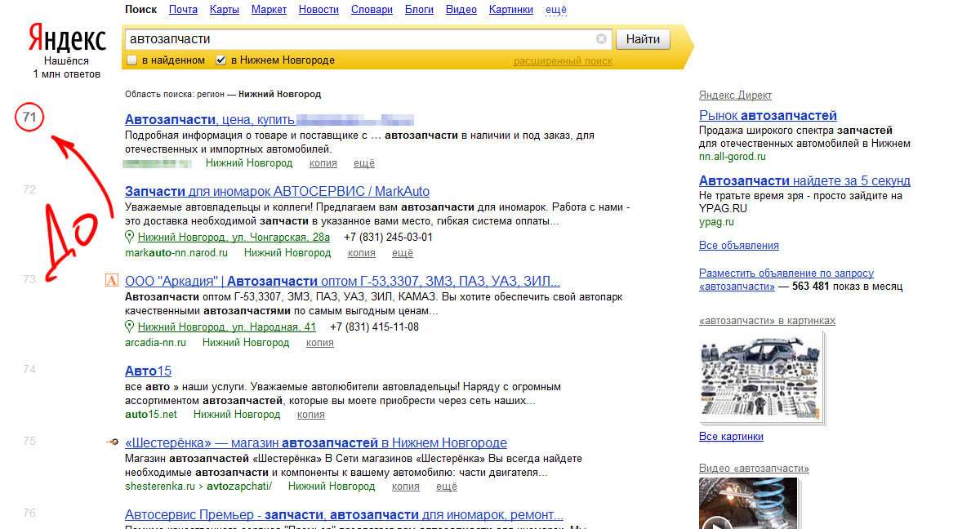The width and height of the screenshot is (980, 529).
Task: Click the map pin icon beside ул. Чонгарская address
Action: [129, 237]
